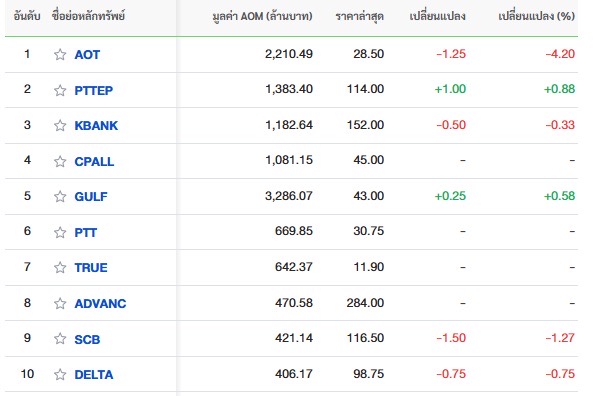Star SCB as a watchlist item
Viewport: 596px width, 396px height.
[60, 339]
